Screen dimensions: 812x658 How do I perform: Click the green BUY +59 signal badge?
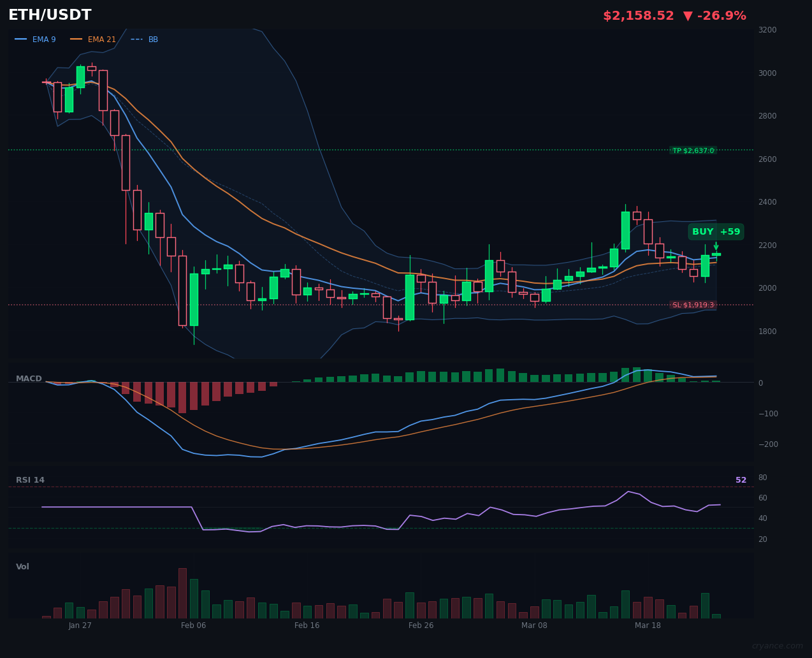(x=716, y=231)
